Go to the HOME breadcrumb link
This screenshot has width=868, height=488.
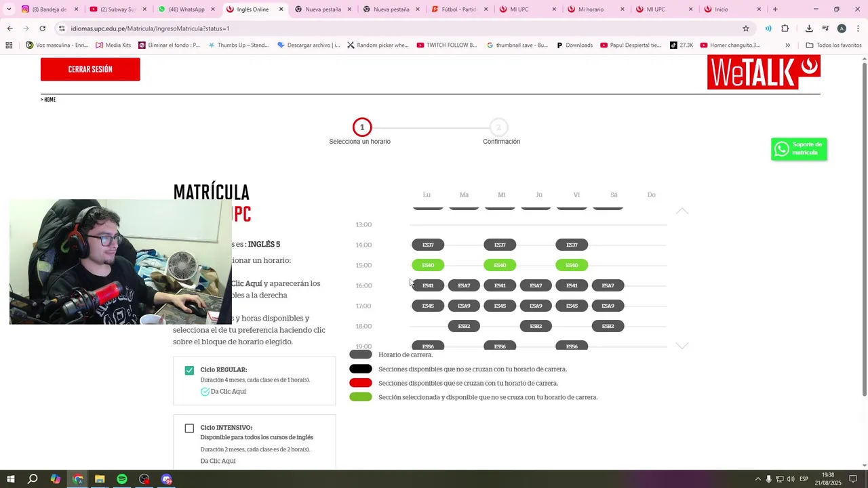pos(50,100)
